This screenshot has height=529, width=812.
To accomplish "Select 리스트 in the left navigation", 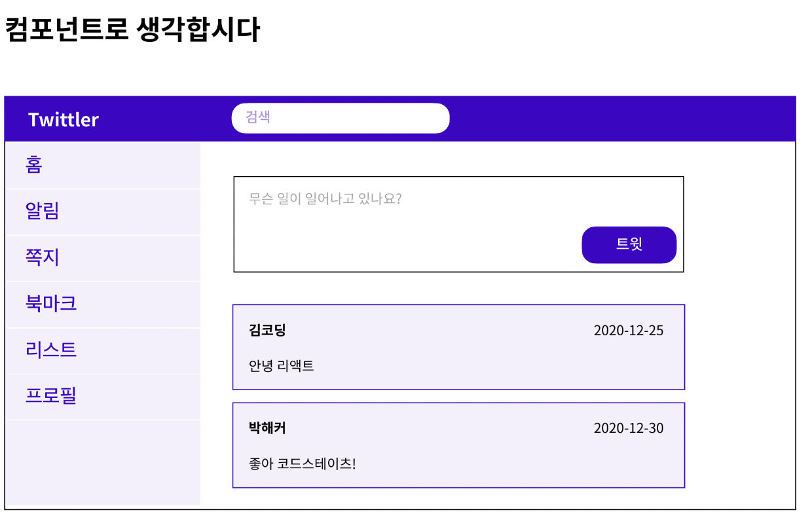I will pos(51,350).
